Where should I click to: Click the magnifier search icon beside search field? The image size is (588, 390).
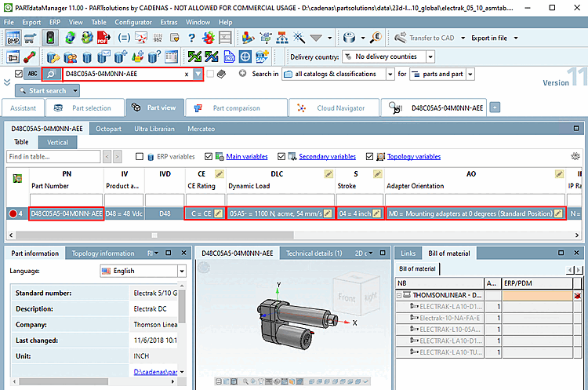pos(52,74)
